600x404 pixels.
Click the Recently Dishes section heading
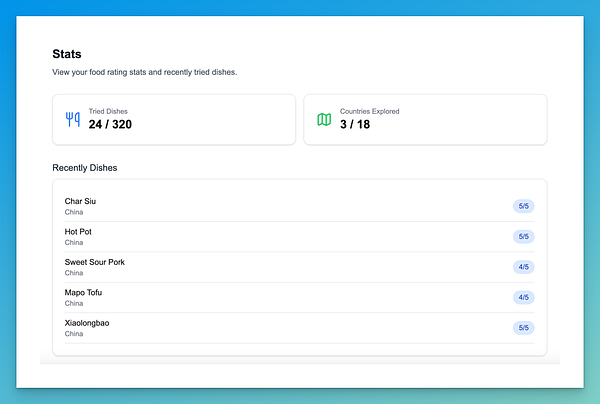pyautogui.click(x=85, y=168)
